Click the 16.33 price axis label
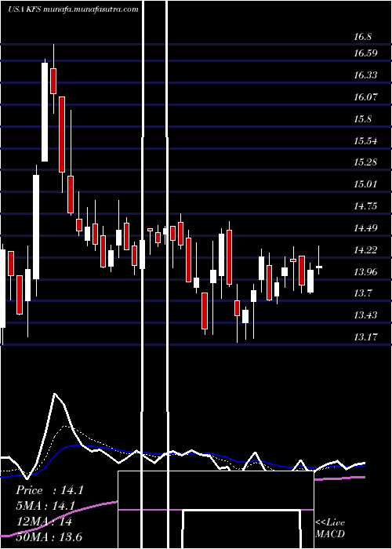 tap(365, 75)
